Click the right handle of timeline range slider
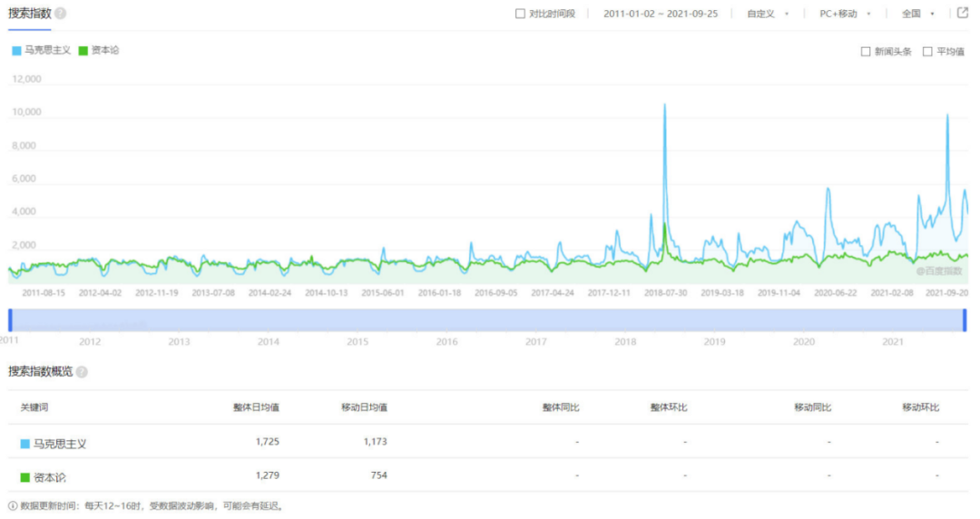 [x=965, y=320]
